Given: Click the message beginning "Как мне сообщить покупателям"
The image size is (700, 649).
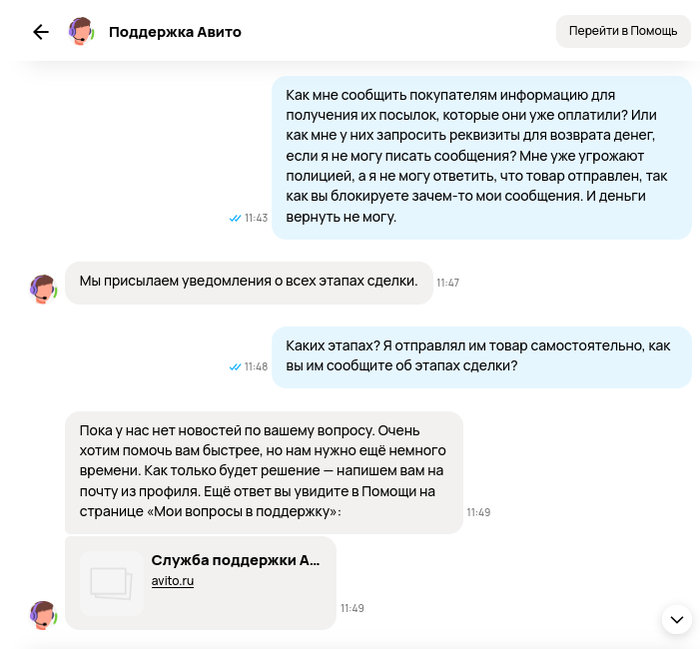Looking at the screenshot, I should 482,158.
